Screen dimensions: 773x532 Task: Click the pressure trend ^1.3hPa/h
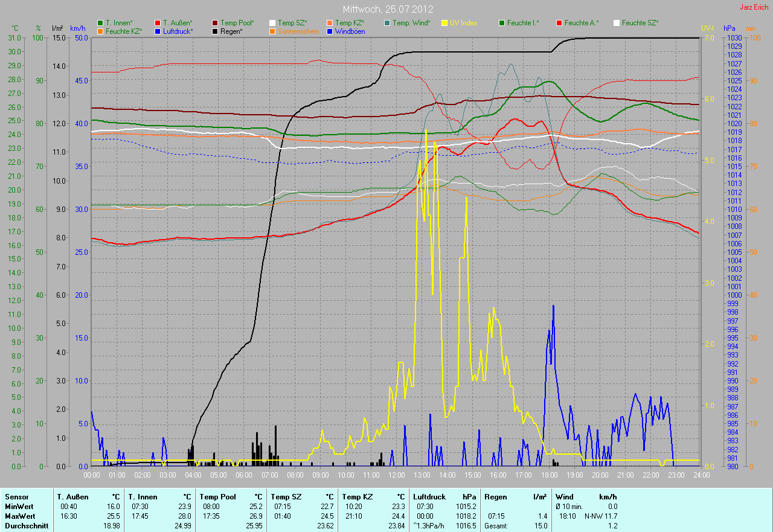click(x=429, y=526)
